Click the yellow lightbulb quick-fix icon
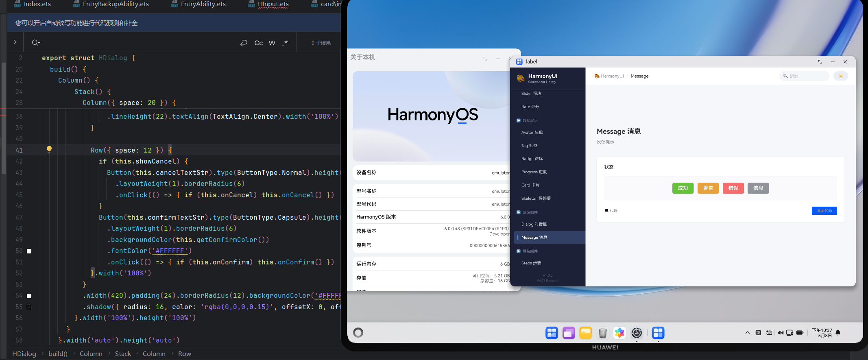This screenshot has width=868, height=360. point(49,150)
